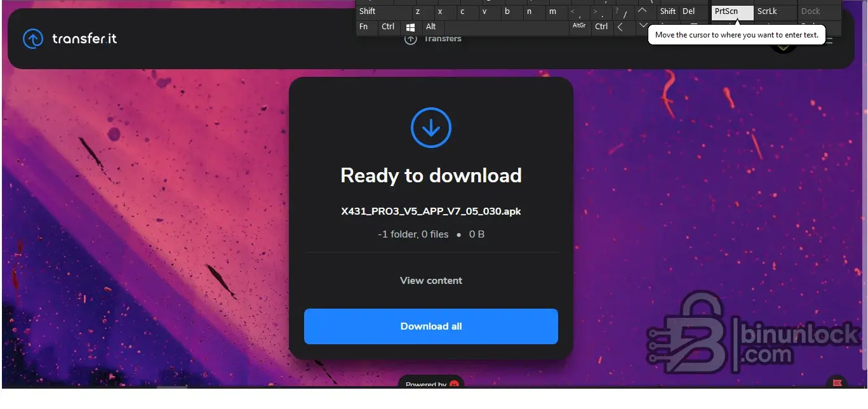Tap the AltGr key on on-screen keyboard
This screenshot has height=409, width=868.
580,27
